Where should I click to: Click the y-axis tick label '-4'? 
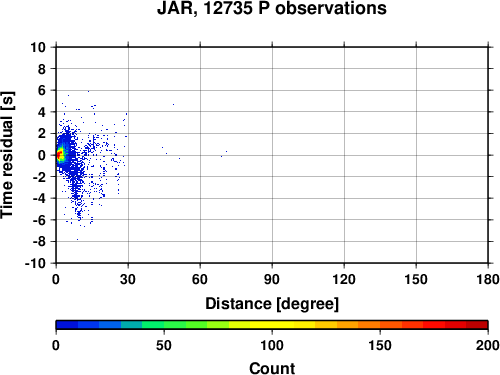pyautogui.click(x=39, y=198)
